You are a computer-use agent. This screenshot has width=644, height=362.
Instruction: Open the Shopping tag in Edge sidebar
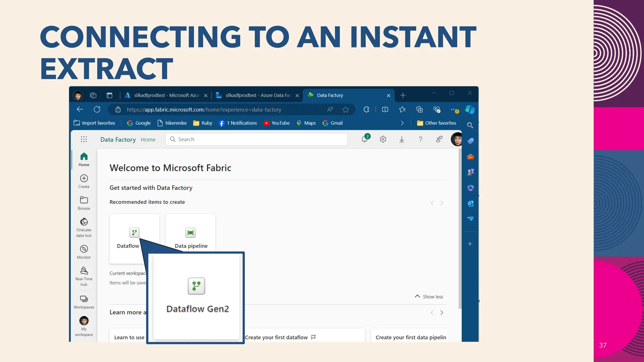coord(470,141)
